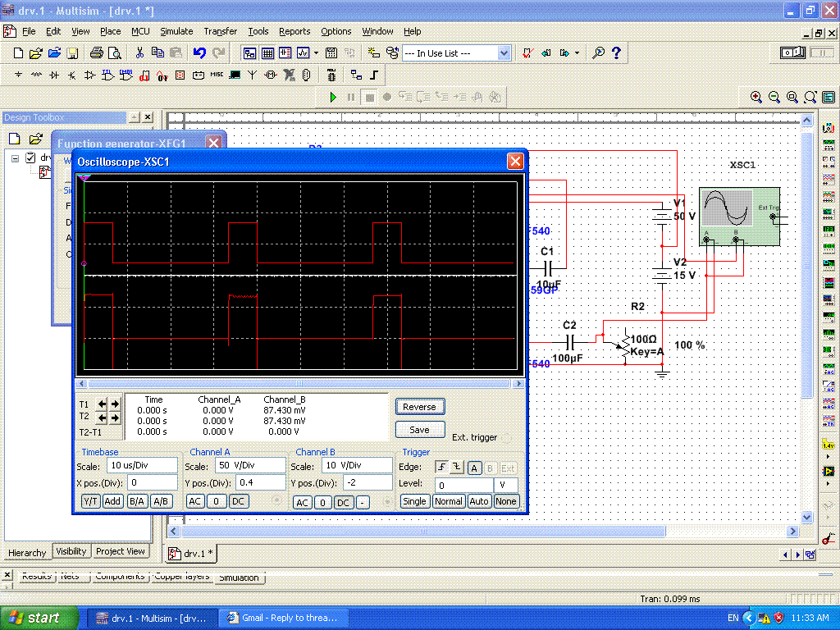This screenshot has height=630, width=840.
Task: Collapse the drv tree node
Action: pos(15,158)
